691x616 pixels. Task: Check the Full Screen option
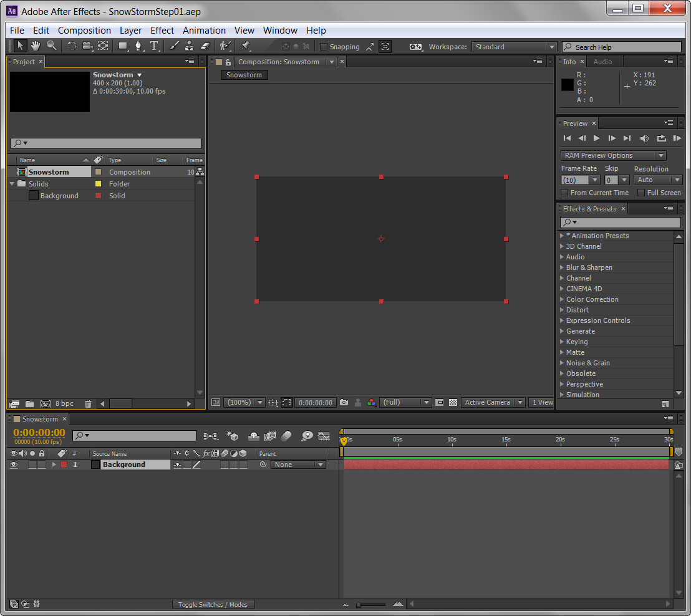click(641, 193)
